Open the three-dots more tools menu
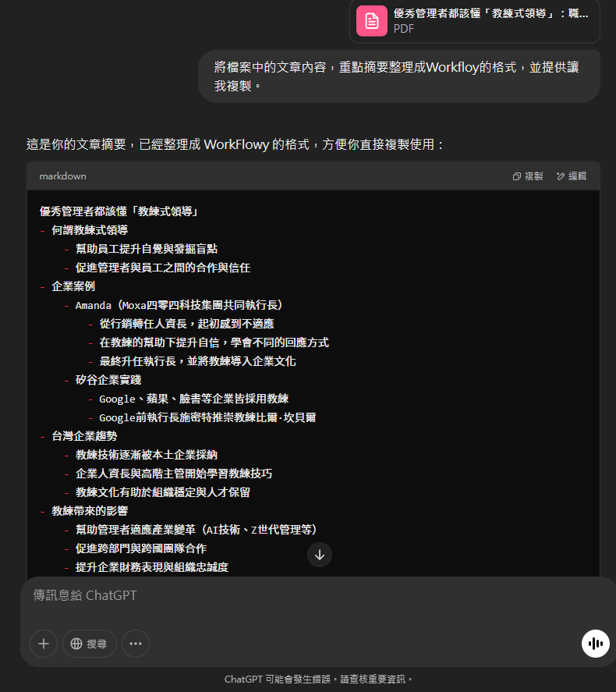616x692 pixels. tap(136, 644)
